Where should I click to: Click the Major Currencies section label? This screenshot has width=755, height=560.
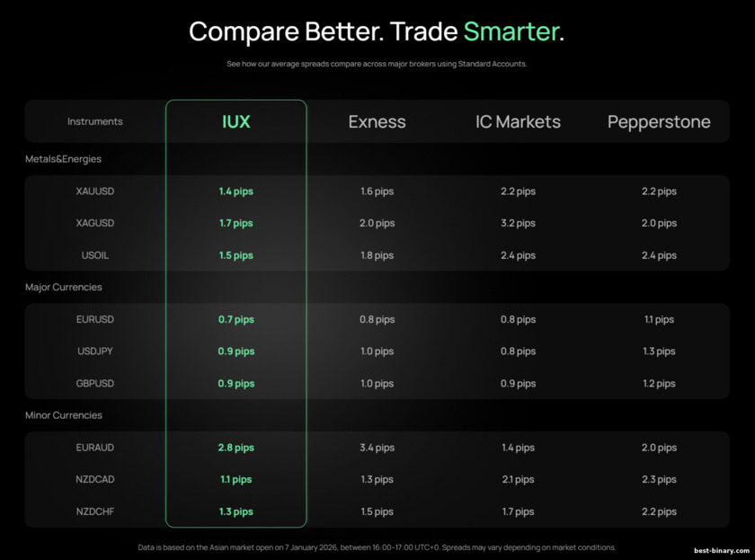(64, 288)
